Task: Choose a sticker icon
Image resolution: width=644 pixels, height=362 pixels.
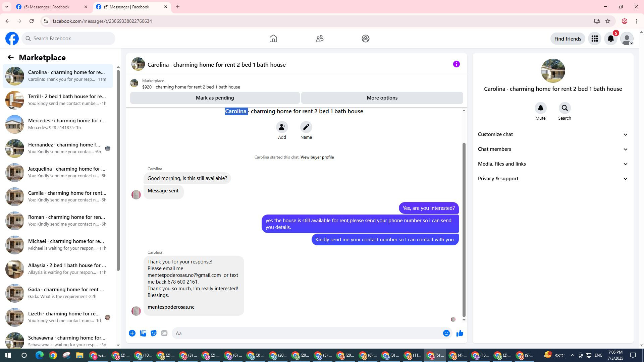Action: [154, 333]
